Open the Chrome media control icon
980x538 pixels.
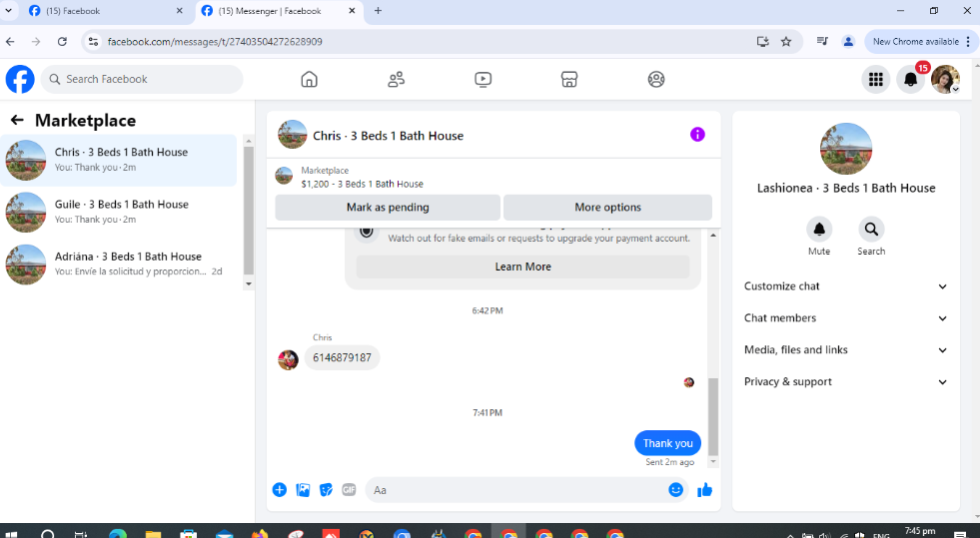click(x=822, y=42)
